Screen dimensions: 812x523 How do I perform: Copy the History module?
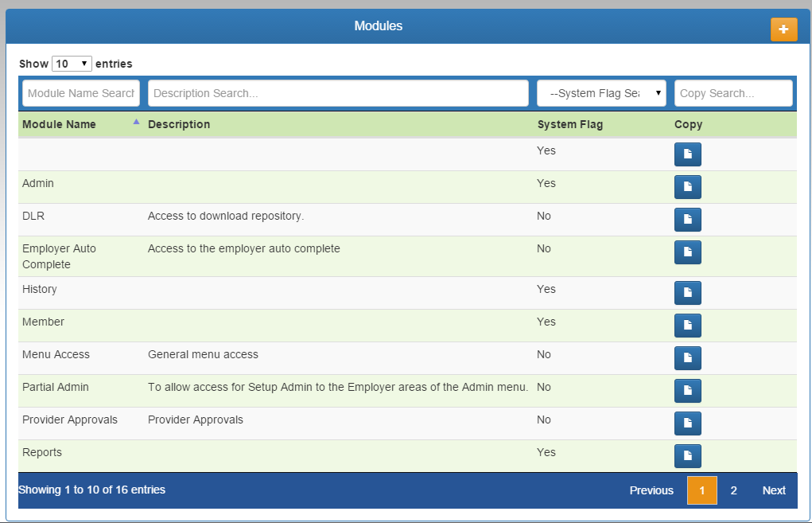pyautogui.click(x=687, y=293)
